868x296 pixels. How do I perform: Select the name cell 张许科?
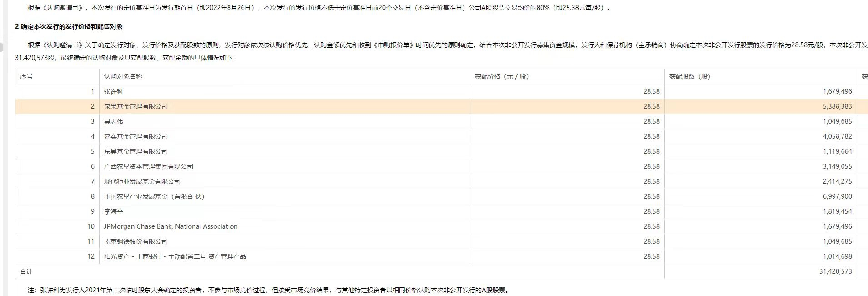[x=284, y=91]
